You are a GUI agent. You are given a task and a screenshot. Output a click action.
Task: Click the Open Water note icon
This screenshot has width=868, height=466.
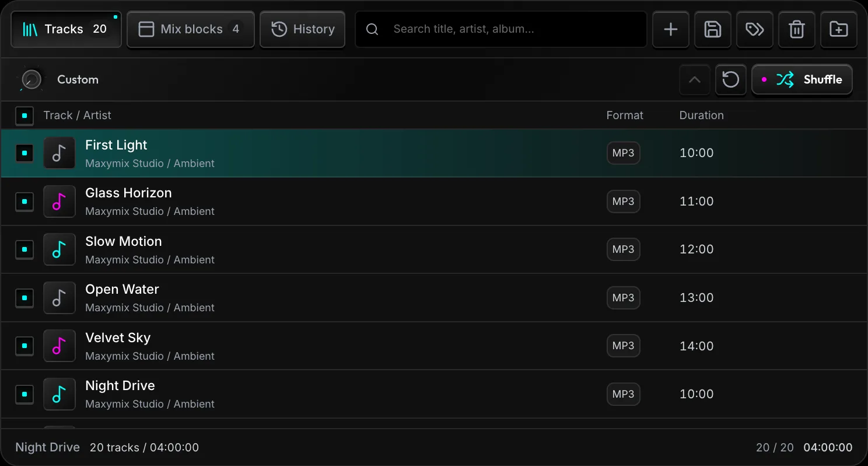(60, 298)
